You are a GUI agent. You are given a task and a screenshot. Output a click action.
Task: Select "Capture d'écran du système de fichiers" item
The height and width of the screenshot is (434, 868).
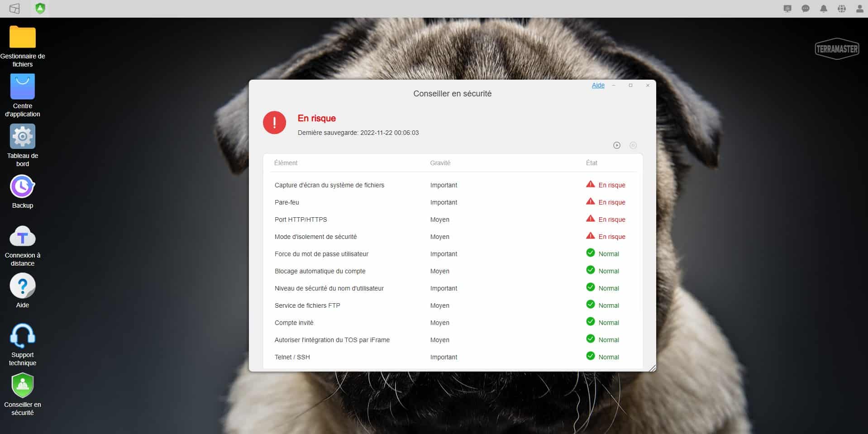pyautogui.click(x=329, y=185)
